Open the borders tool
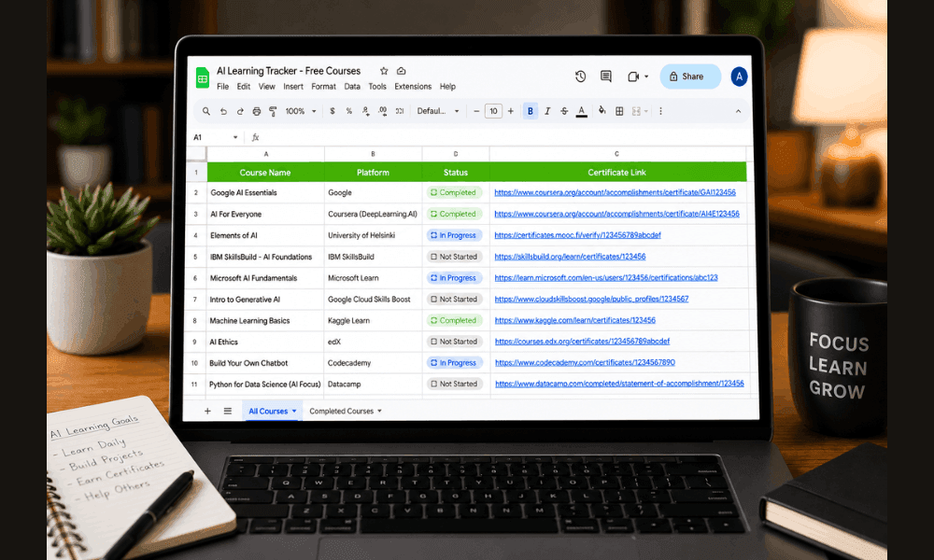 point(619,111)
